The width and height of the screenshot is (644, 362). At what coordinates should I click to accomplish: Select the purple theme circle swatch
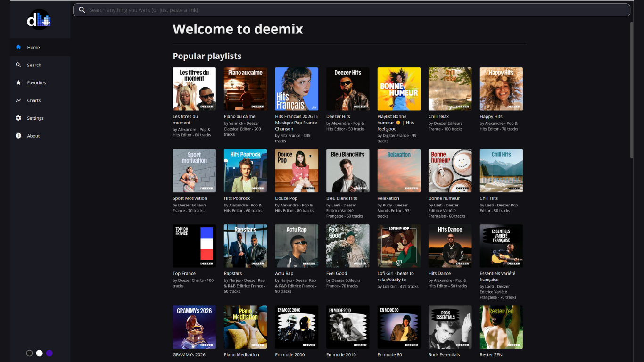[50, 353]
